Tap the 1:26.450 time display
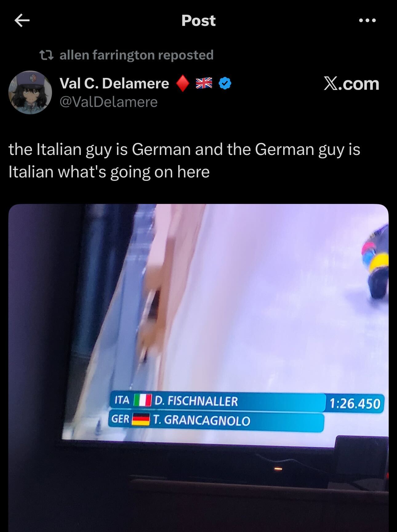The height and width of the screenshot is (532, 397). pos(355,403)
